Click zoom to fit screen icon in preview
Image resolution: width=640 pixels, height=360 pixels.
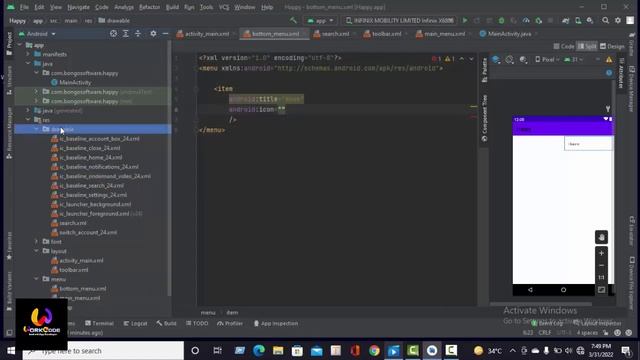pyautogui.click(x=601, y=290)
